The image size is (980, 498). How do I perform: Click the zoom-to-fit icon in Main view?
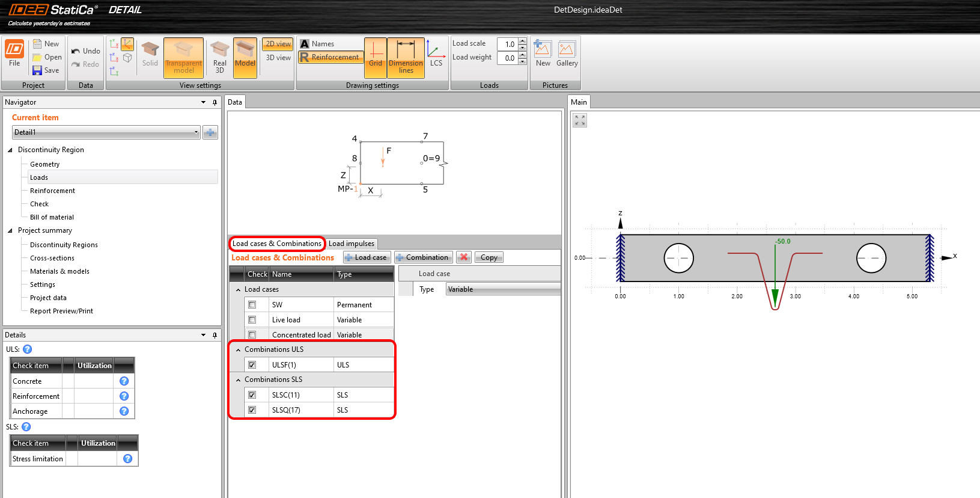[x=580, y=120]
